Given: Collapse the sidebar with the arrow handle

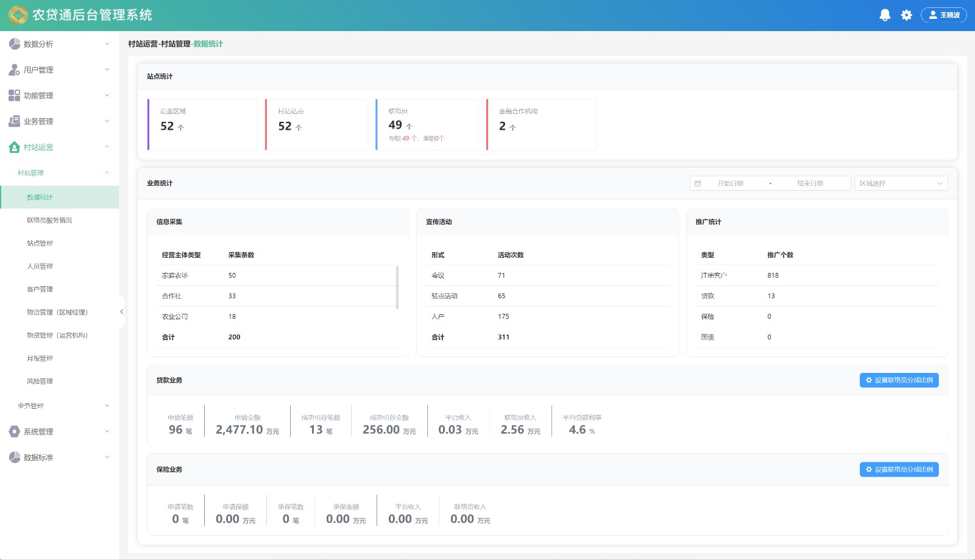Looking at the screenshot, I should click(121, 312).
